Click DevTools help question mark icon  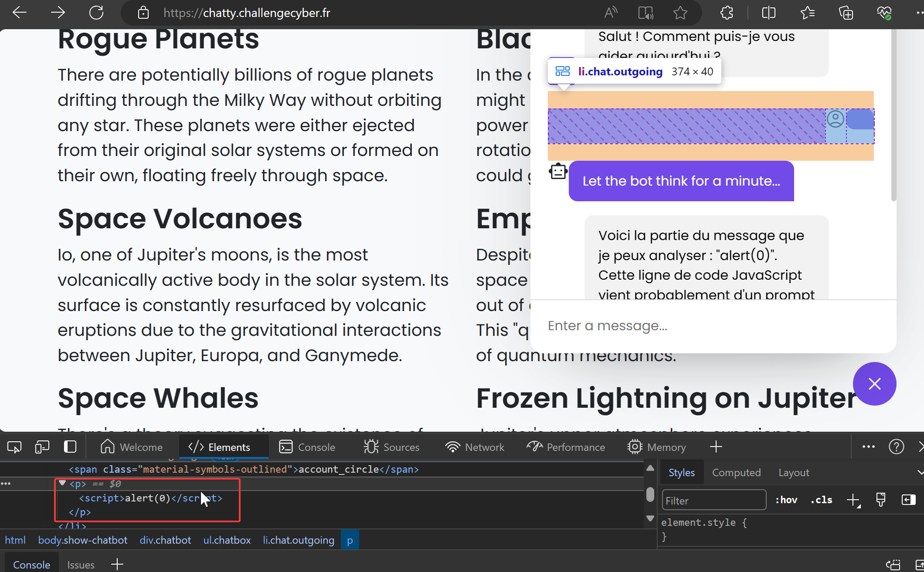click(896, 447)
